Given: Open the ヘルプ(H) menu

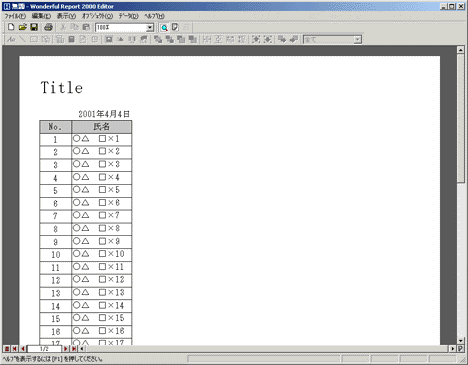Looking at the screenshot, I should pos(154,16).
